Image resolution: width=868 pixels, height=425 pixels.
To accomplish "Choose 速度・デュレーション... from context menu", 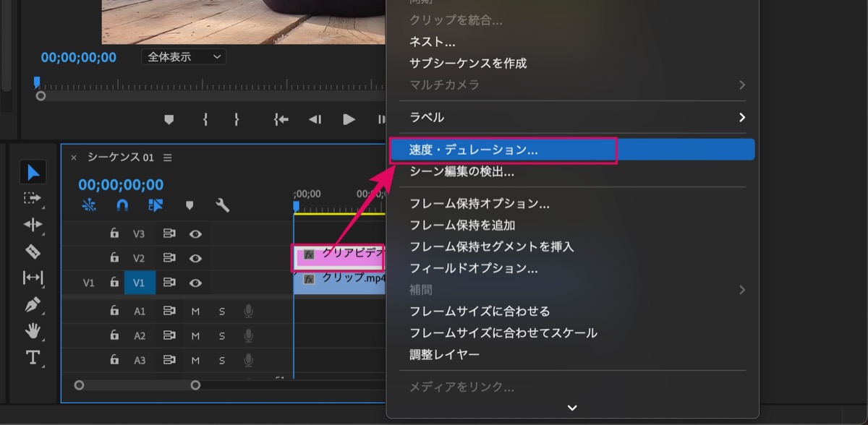I will [x=573, y=150].
